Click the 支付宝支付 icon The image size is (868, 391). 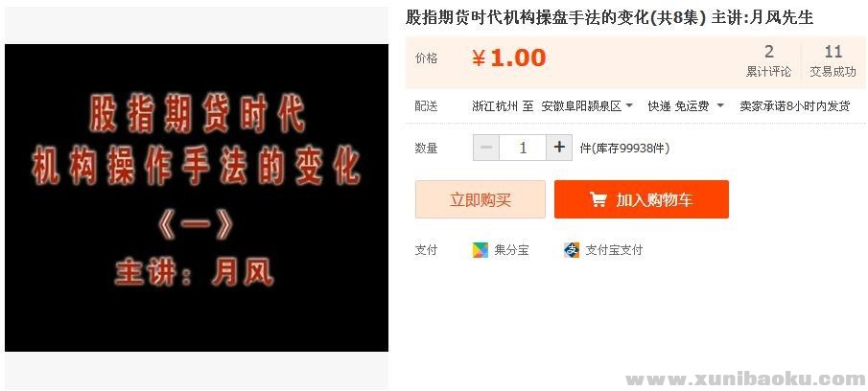pyautogui.click(x=572, y=250)
